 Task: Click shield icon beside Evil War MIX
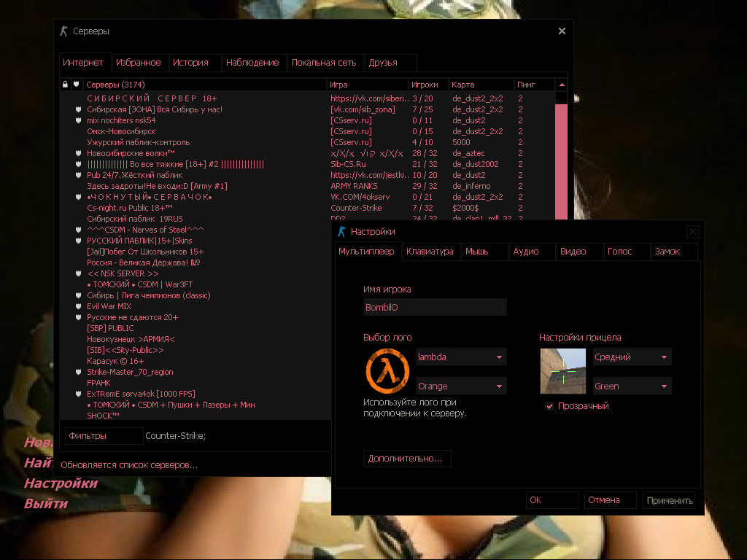pos(79,307)
